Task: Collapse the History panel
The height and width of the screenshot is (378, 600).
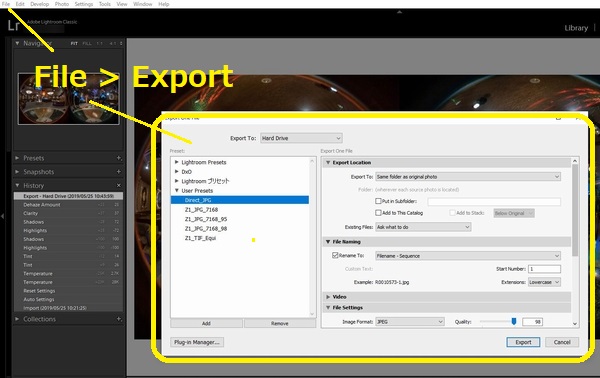Action: coord(17,186)
